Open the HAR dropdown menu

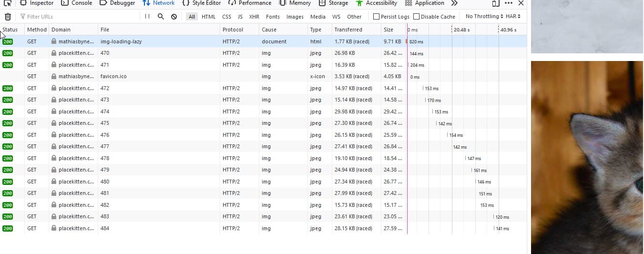513,17
